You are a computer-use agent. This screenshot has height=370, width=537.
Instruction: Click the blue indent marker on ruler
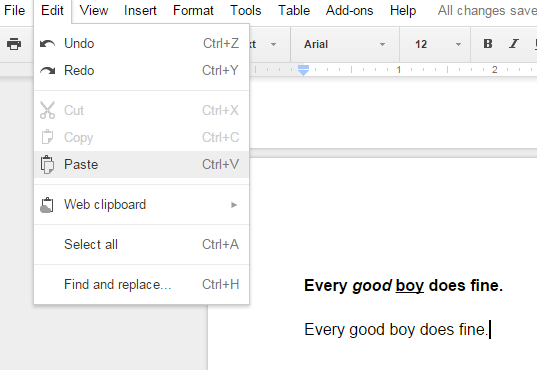click(303, 70)
